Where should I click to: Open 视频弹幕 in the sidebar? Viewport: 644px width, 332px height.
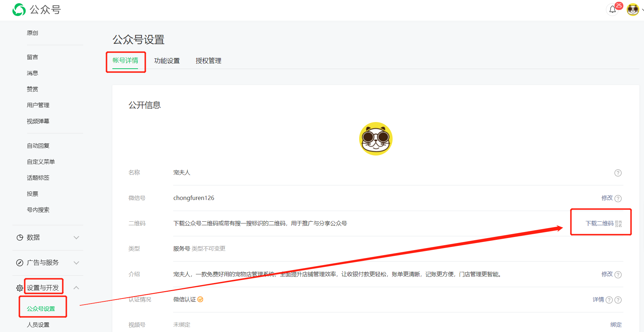tap(38, 121)
